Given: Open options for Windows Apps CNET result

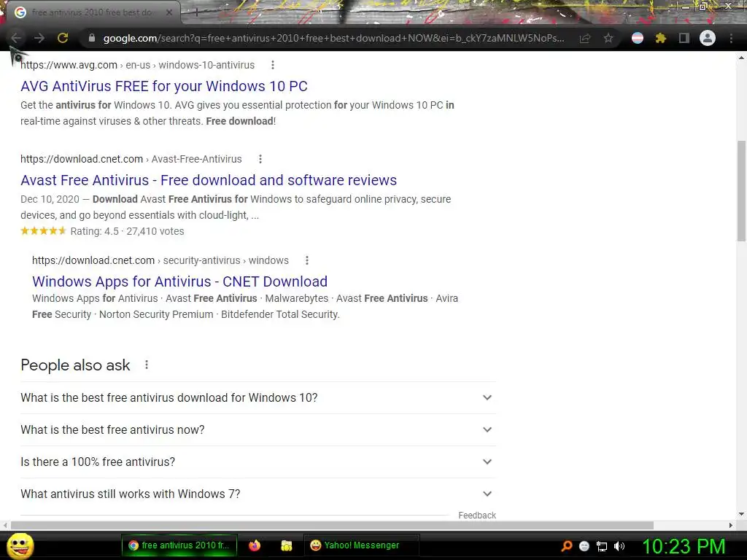Looking at the screenshot, I should (307, 260).
